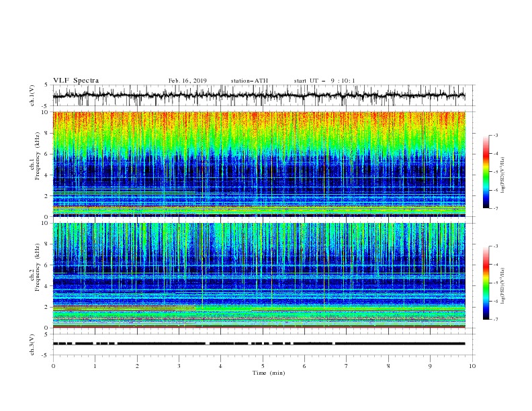Click the date text "Feb. 16, 2019"
Viewport: 532px width, 411px height.
(x=187, y=81)
